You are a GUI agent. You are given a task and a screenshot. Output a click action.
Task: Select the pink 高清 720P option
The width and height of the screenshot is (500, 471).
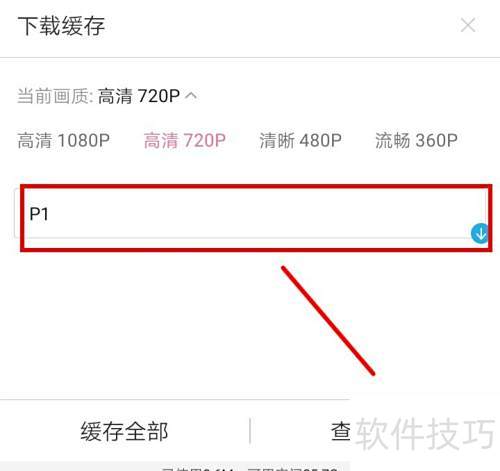(x=185, y=140)
